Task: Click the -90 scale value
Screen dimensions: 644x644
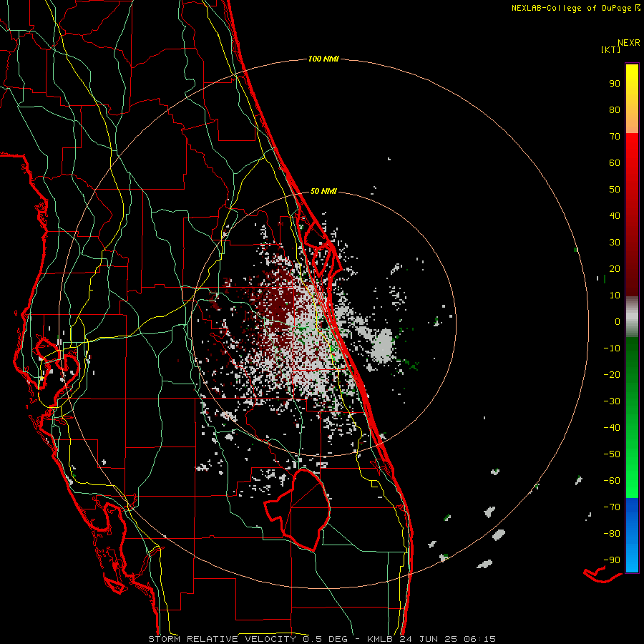Action: pos(612,560)
